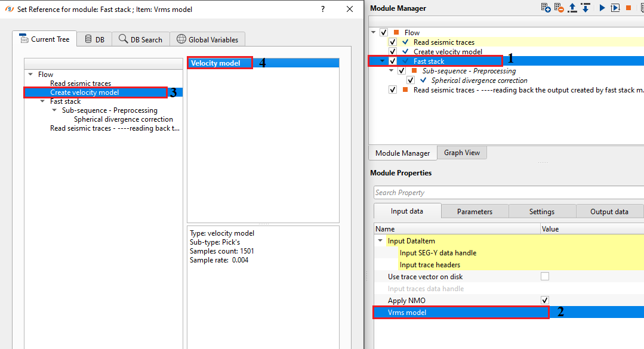Switch to the DB tab
The height and width of the screenshot is (349, 644).
(x=94, y=39)
